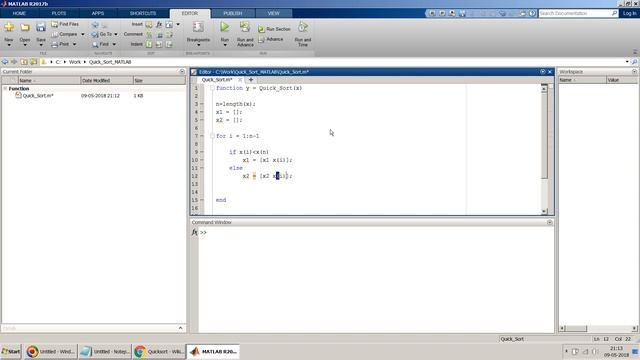This screenshot has width=640, height=360.
Task: Collapse the Function group in Current Folder
Action: coord(5,89)
